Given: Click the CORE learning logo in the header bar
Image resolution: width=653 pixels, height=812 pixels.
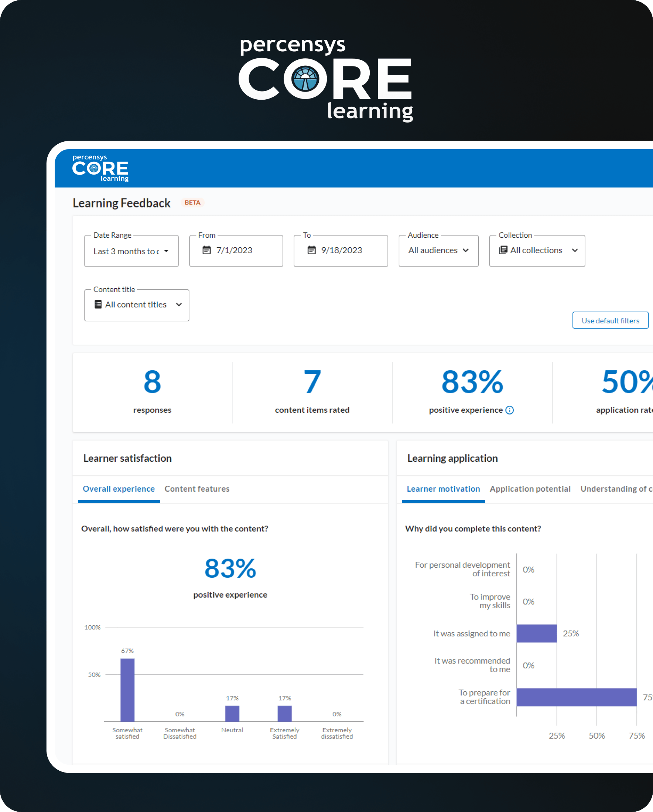Looking at the screenshot, I should (100, 168).
